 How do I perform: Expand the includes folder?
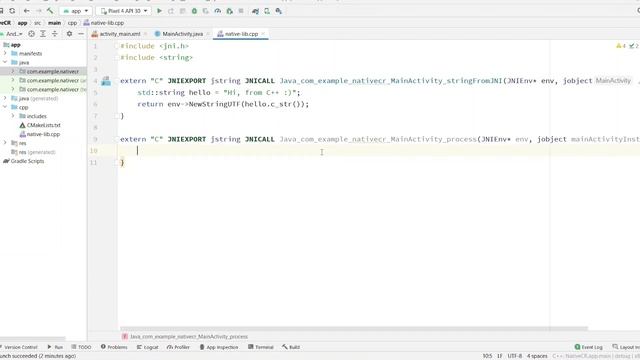point(13,116)
